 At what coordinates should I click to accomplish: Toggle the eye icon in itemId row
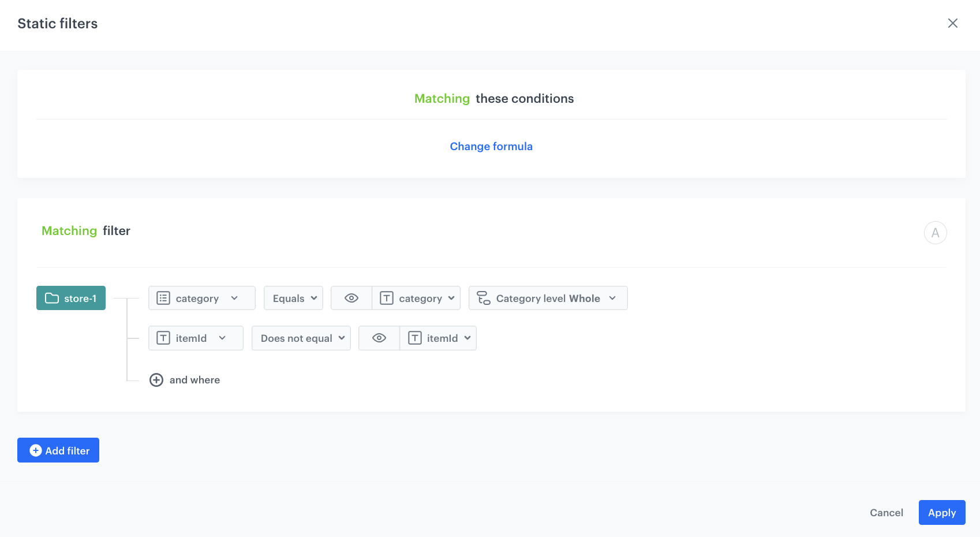(x=379, y=338)
